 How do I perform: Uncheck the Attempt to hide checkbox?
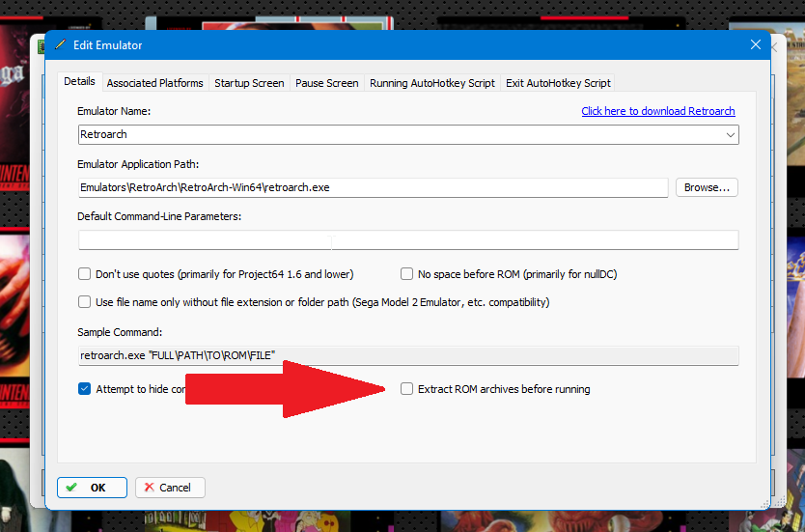click(x=85, y=389)
